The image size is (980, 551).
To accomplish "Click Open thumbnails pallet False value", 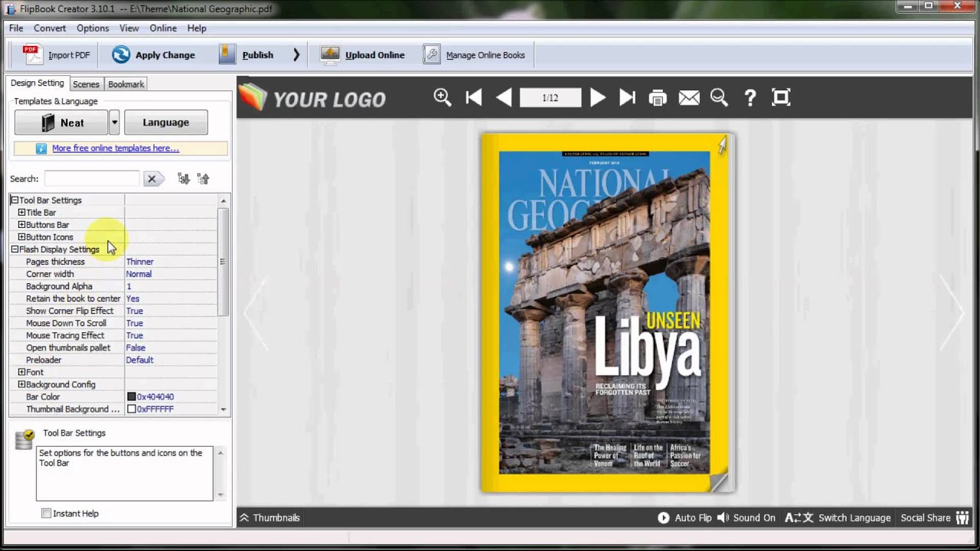I will click(x=136, y=347).
